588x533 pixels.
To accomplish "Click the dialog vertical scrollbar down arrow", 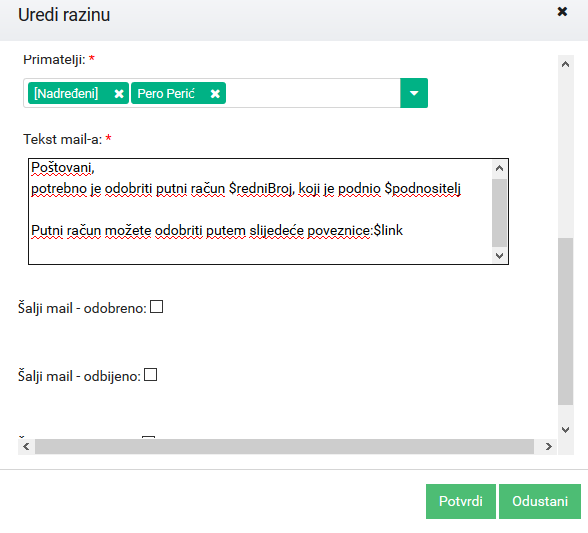I will coord(566,429).
